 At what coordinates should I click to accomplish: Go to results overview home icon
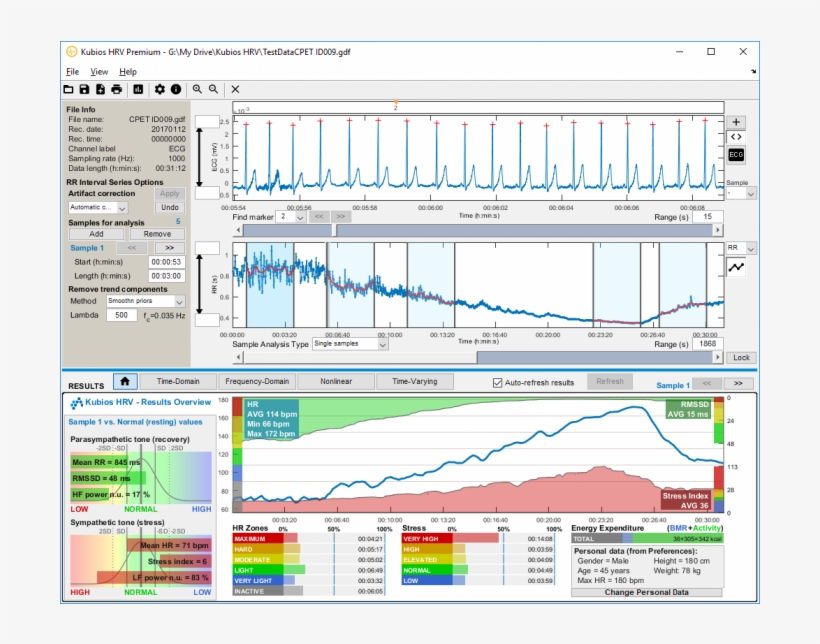click(125, 381)
